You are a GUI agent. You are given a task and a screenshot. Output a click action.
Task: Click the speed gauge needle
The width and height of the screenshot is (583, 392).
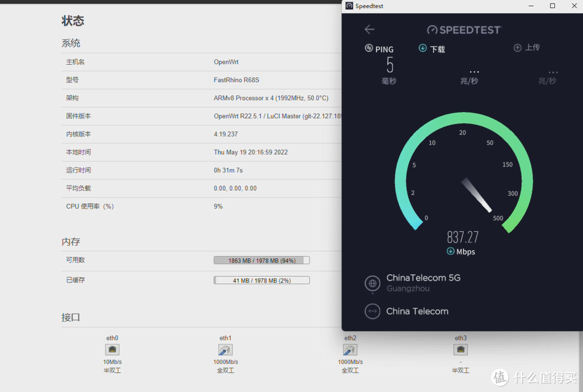pyautogui.click(x=477, y=195)
